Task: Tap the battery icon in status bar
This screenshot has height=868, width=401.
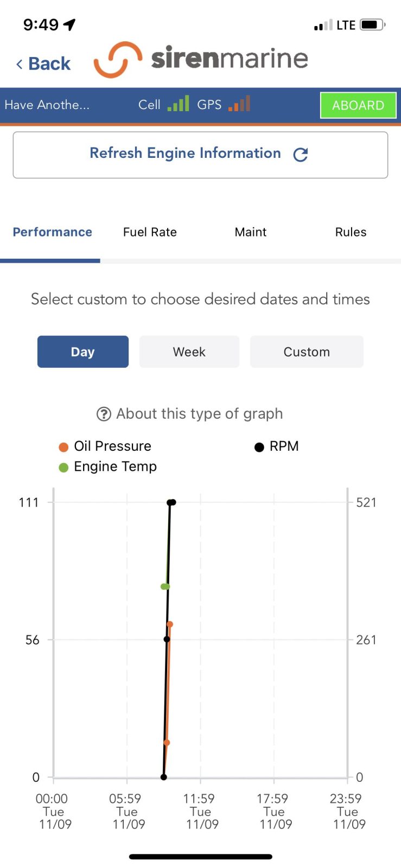Action: click(x=372, y=25)
